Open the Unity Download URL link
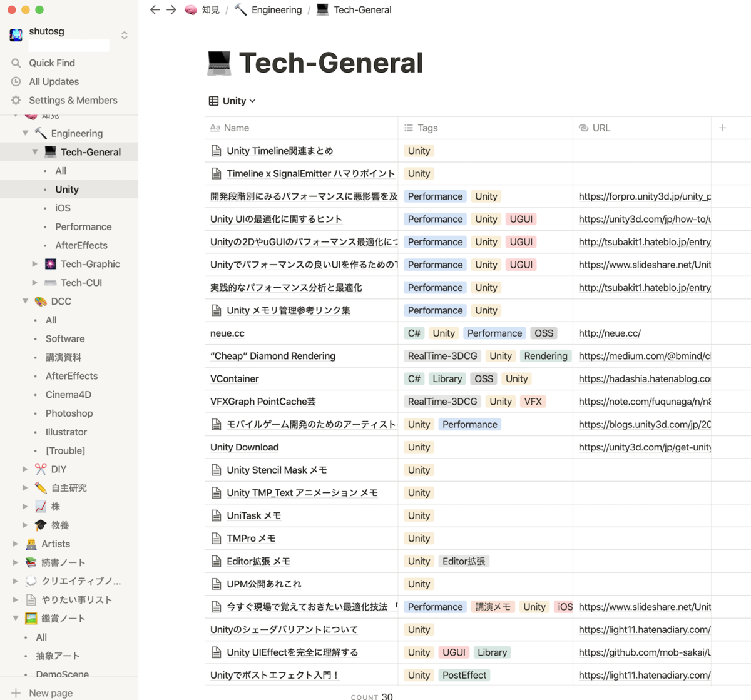This screenshot has width=751, height=700. pos(645,447)
